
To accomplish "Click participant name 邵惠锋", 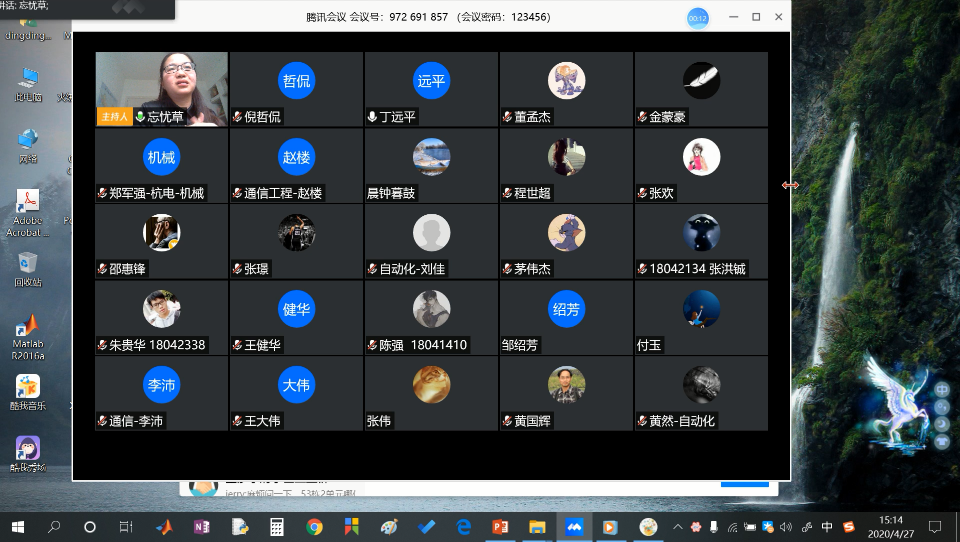I will click(127, 269).
